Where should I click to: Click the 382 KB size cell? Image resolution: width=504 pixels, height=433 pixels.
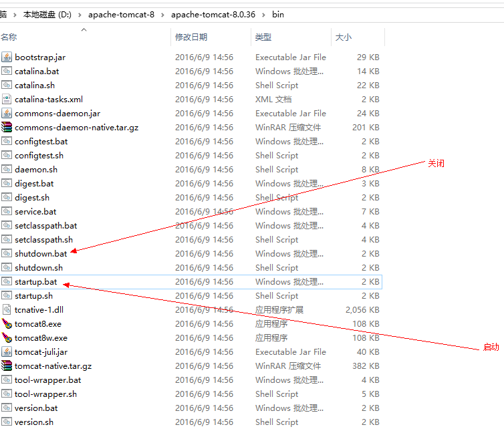[x=366, y=366]
